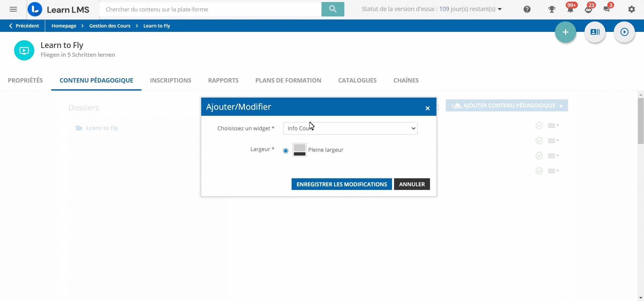644x301 pixels.
Task: Toggle the first row's check status icon
Action: (539, 126)
